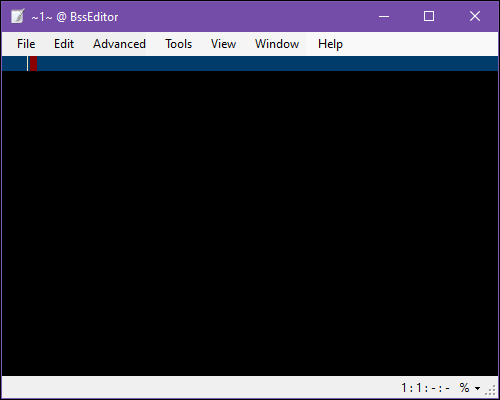Image resolution: width=500 pixels, height=400 pixels.
Task: Click the BssEditor notepad icon in title bar
Action: pyautogui.click(x=18, y=16)
